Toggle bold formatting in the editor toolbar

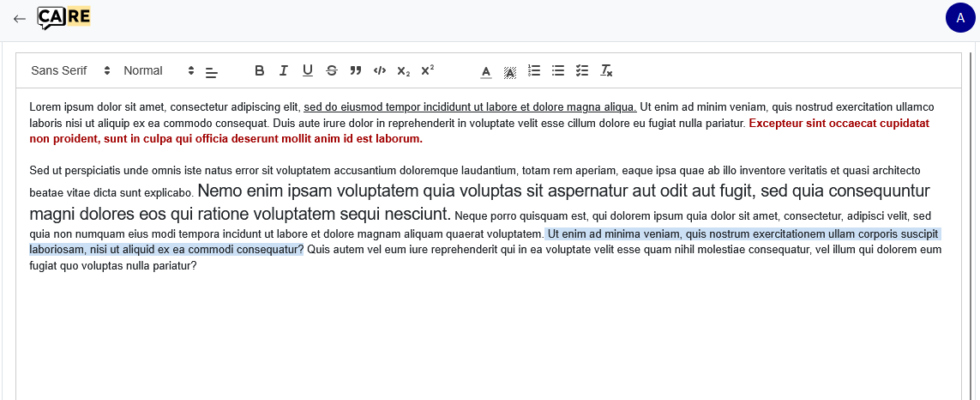(x=260, y=71)
